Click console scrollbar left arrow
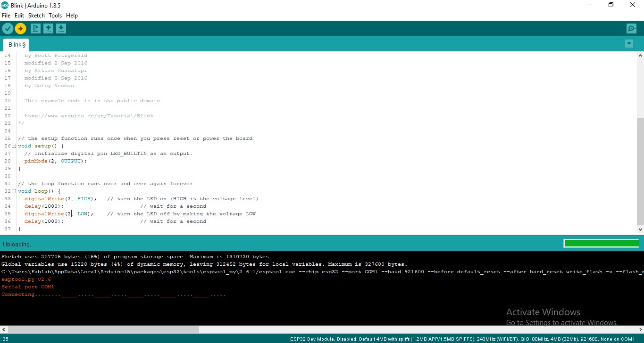 [x=4, y=330]
